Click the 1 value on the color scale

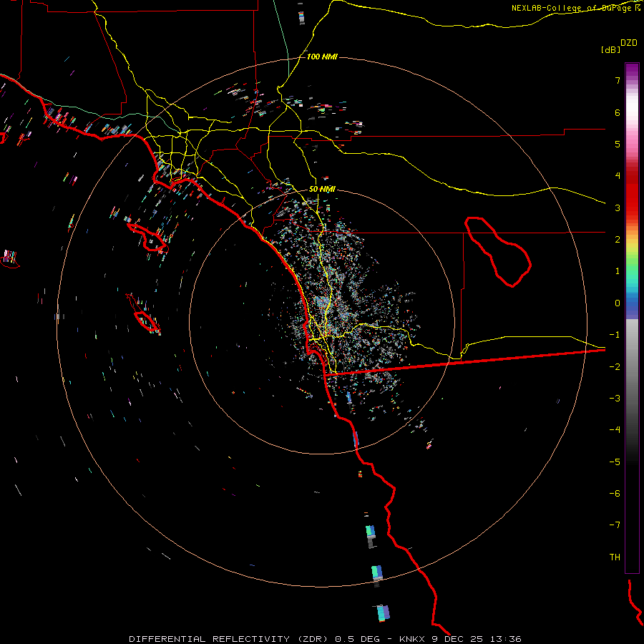coord(618,271)
